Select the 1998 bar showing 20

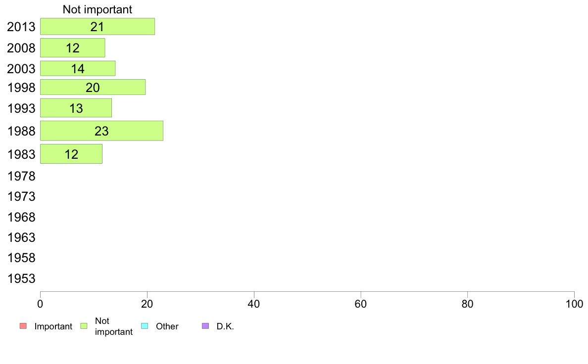93,87
